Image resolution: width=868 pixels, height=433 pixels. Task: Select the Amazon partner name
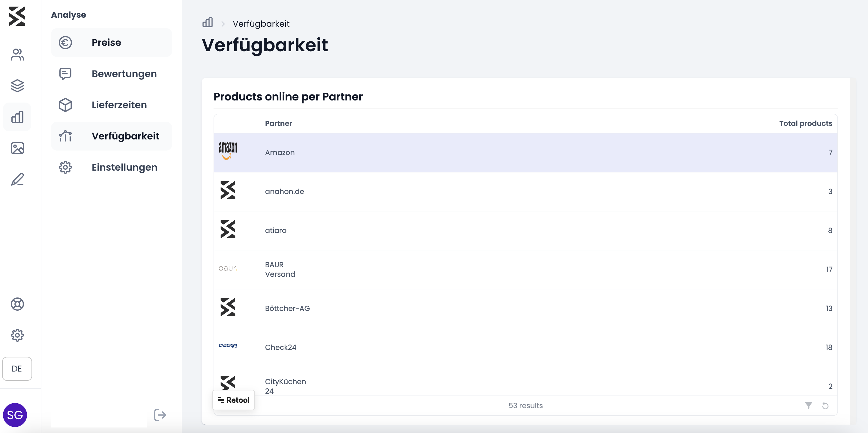coord(280,152)
